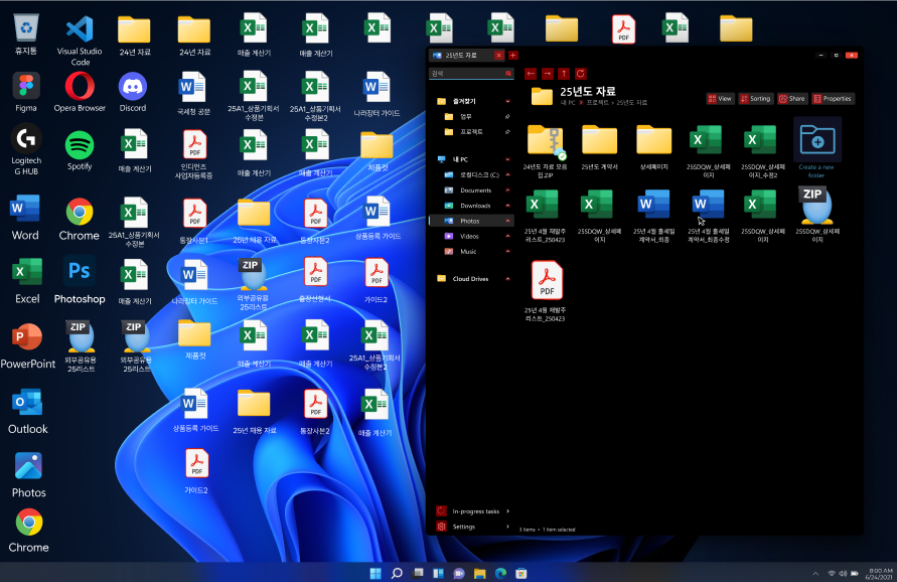Viewport: 897px width, 582px height.
Task: Select Documents in the explorer sidebar
Action: click(x=475, y=190)
